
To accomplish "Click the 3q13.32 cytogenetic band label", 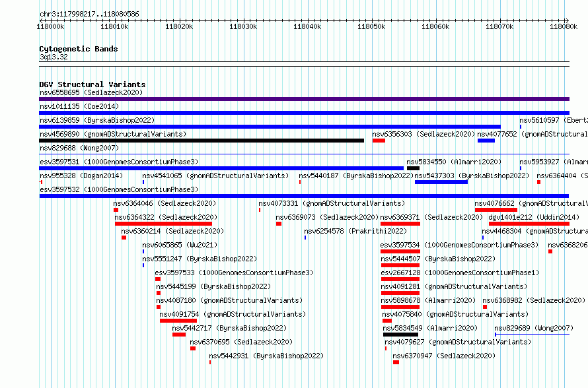I will point(54,57).
